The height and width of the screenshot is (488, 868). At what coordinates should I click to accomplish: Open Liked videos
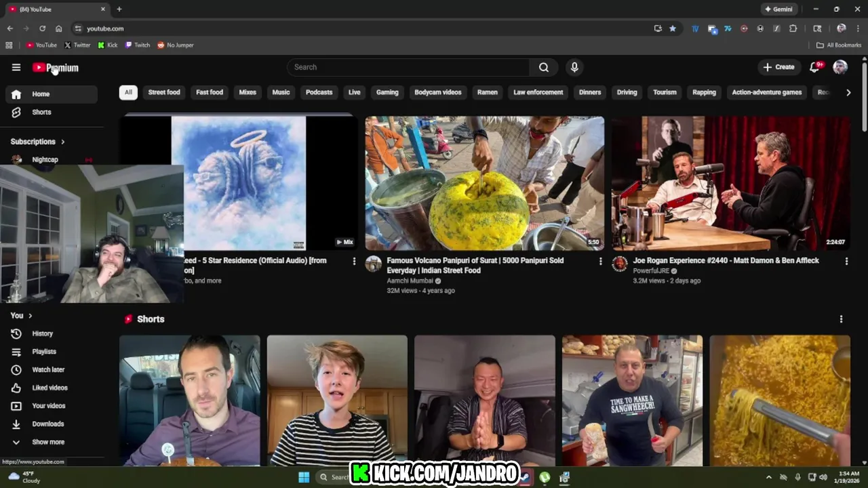[x=52, y=388]
